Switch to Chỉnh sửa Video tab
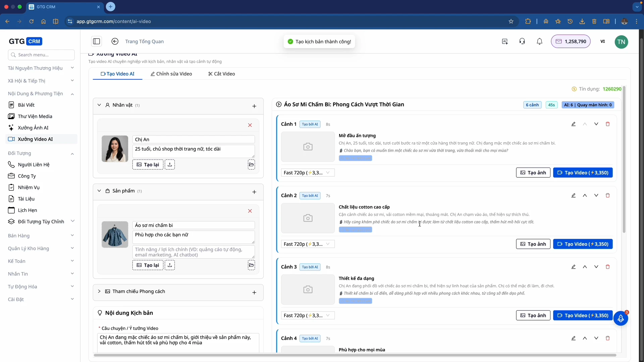Screen dimensions: 644x362 171,74
